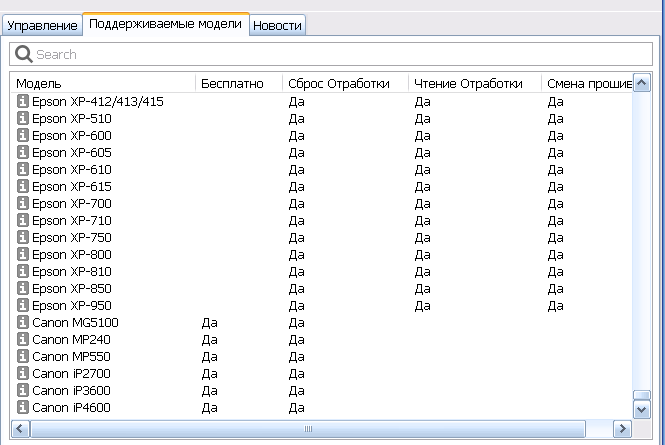Select the Canon iP2700 model name
665x445 pixels.
click(71, 373)
